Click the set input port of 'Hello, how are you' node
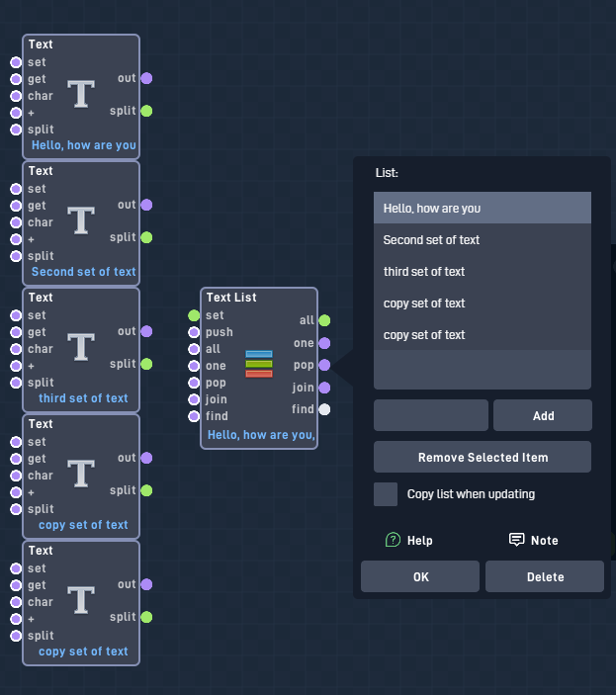 [16, 62]
